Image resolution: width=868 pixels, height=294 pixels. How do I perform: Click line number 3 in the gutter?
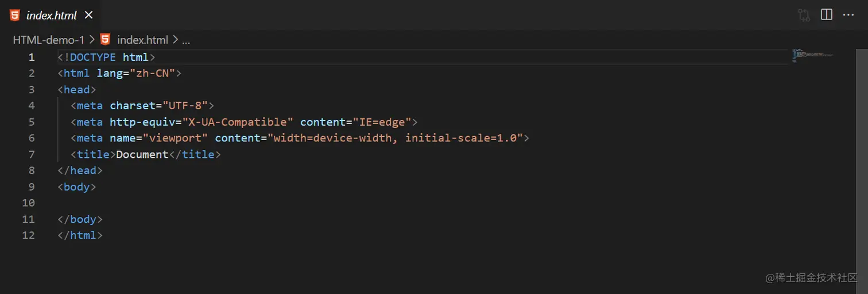[x=32, y=90]
